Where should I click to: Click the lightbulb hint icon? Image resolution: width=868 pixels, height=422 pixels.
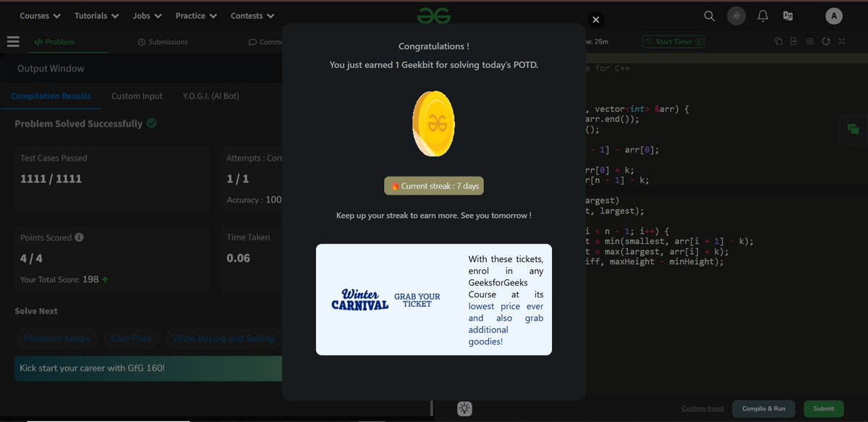coord(464,409)
